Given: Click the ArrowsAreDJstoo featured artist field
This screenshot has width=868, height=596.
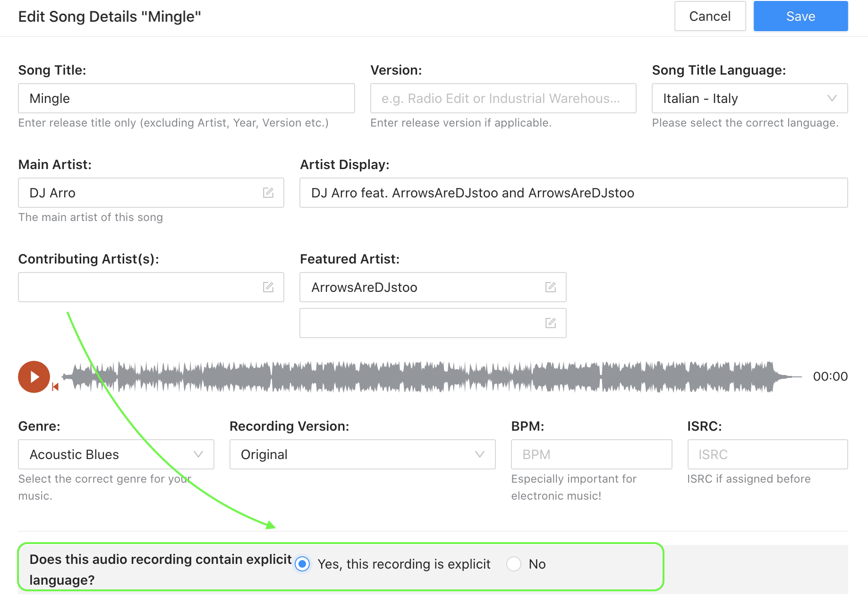Looking at the screenshot, I should coord(433,287).
